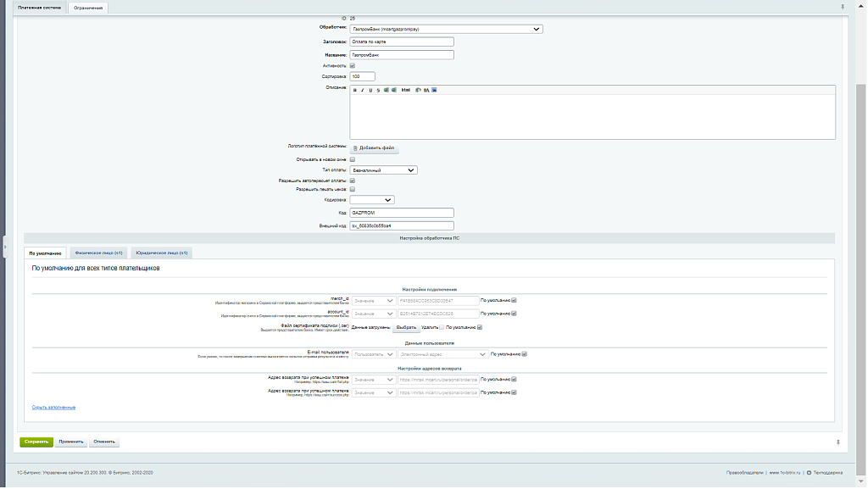868x489 pixels.
Task: Click the Bold icon in description editor
Action: (x=354, y=90)
